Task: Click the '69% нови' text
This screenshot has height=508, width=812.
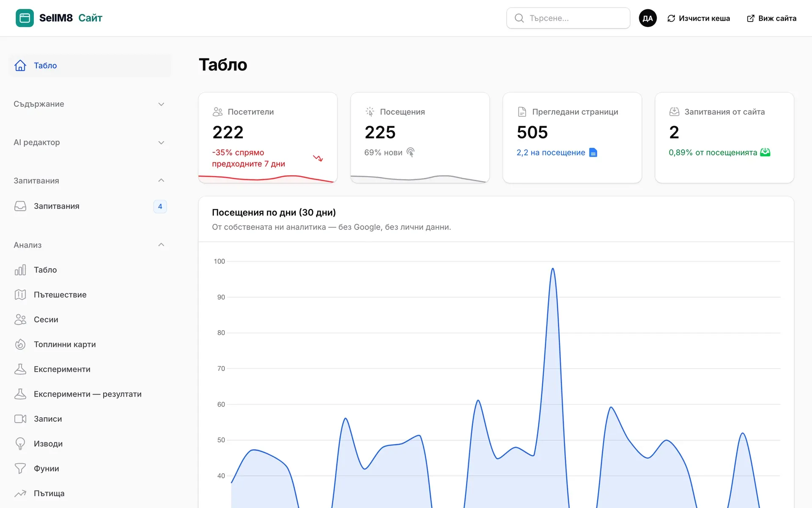Action: (x=383, y=152)
